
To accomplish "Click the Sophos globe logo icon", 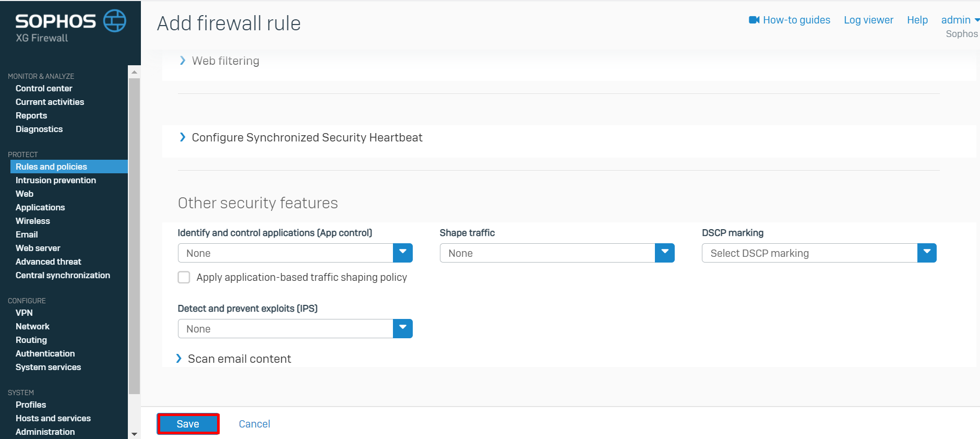I will [115, 21].
